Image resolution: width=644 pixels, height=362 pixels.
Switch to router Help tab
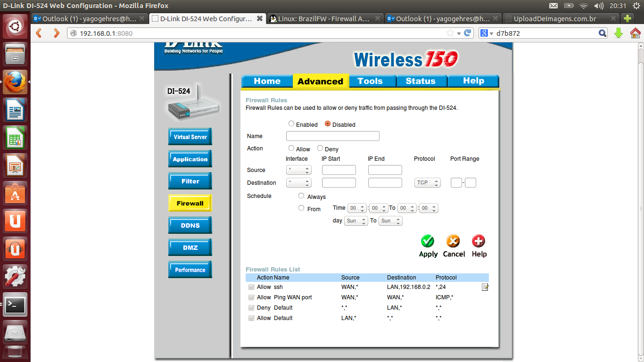point(473,81)
